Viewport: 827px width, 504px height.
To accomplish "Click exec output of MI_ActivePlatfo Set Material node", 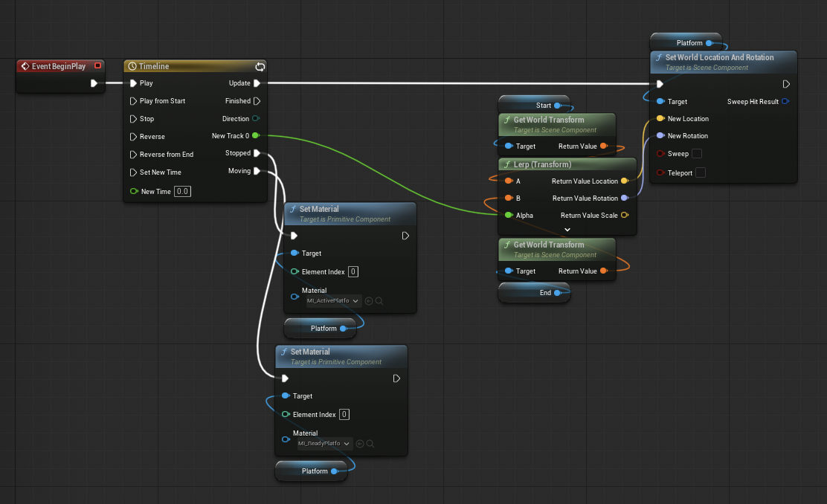I will pos(405,236).
